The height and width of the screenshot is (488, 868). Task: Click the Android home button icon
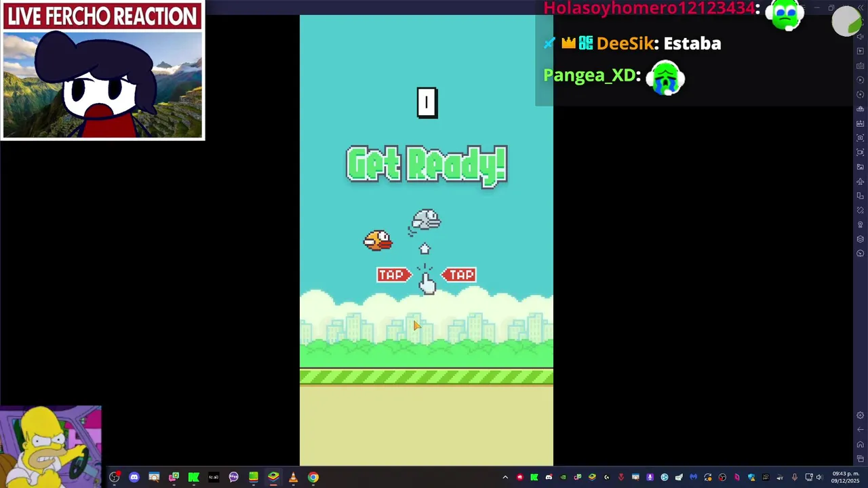pos(861,445)
